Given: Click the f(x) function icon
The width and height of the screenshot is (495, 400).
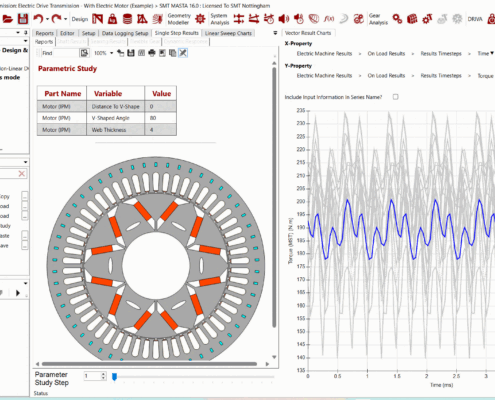Looking at the screenshot, I should tap(329, 19).
